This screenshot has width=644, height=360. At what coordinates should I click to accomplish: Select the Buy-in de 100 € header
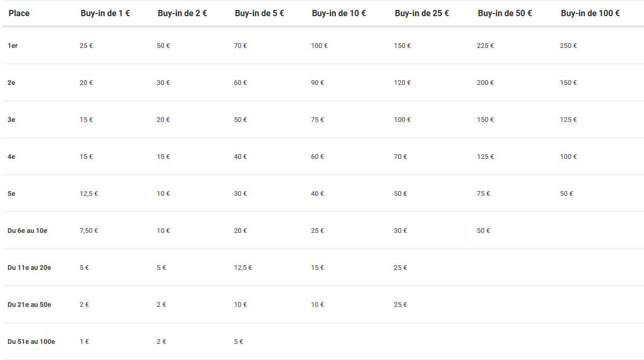(x=590, y=14)
